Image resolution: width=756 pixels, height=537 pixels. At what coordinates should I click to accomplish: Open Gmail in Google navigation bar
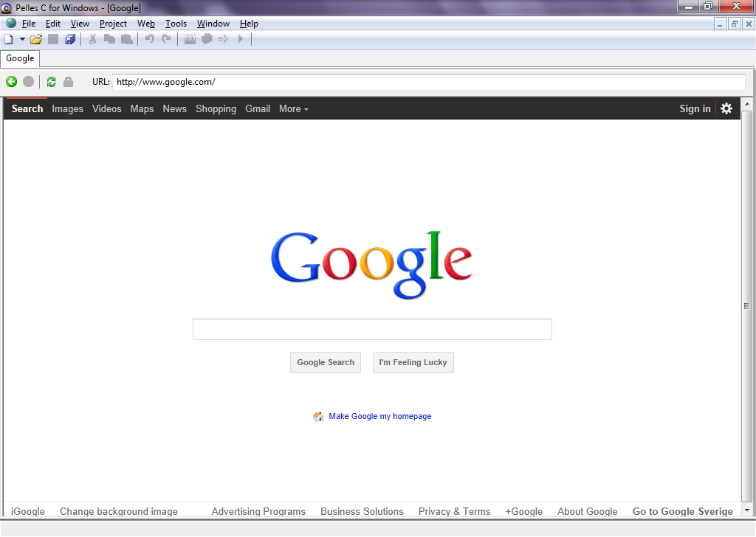click(258, 109)
